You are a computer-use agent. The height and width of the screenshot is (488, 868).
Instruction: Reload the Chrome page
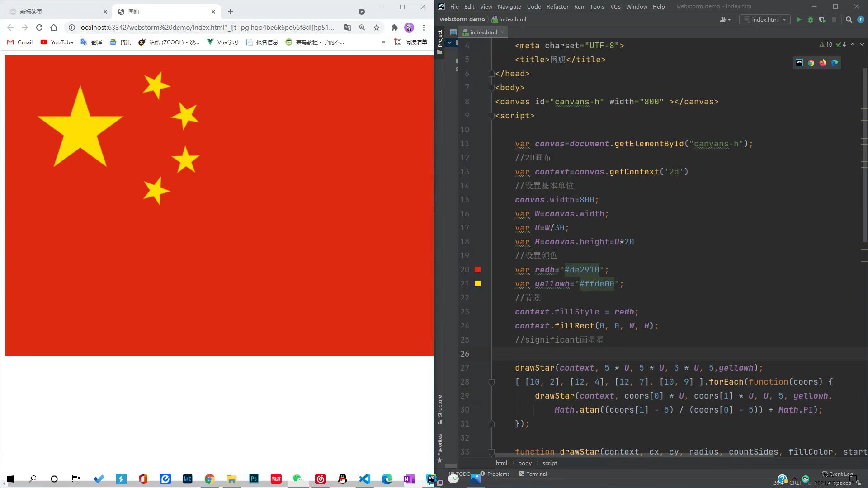pos(39,28)
